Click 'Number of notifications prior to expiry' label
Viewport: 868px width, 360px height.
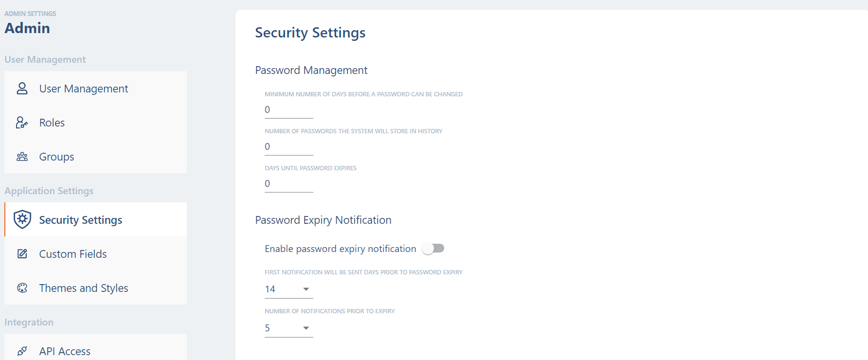coord(330,311)
